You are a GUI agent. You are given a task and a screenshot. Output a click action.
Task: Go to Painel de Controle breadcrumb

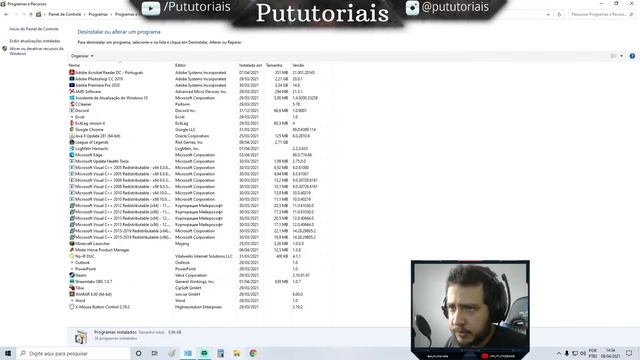tap(64, 14)
